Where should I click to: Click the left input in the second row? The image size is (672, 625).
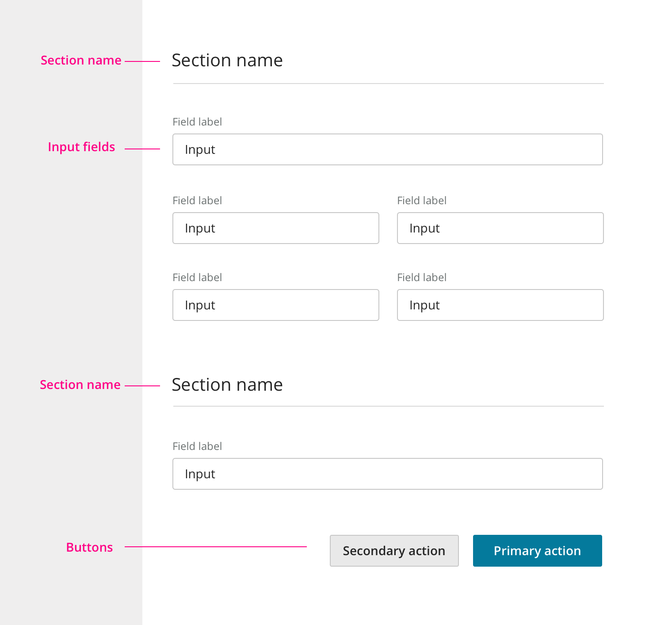pos(275,228)
